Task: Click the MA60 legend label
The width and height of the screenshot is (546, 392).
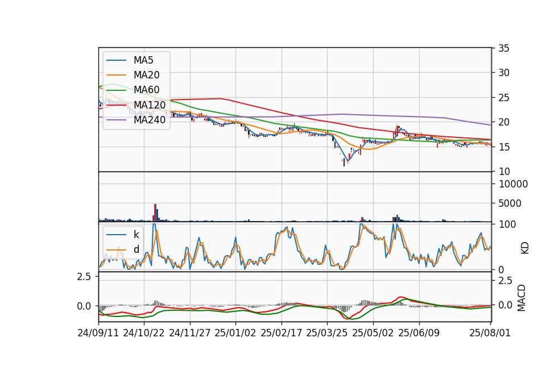Action: coord(146,90)
